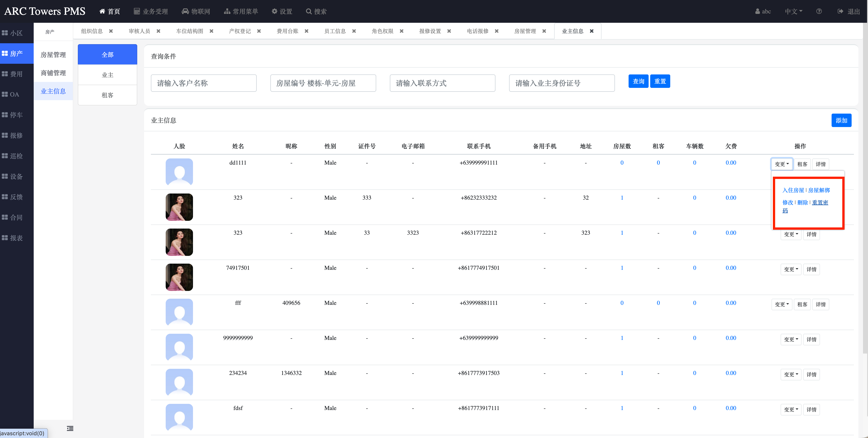868x438 pixels.
Task: Click the 退出 logout icon
Action: pos(840,11)
